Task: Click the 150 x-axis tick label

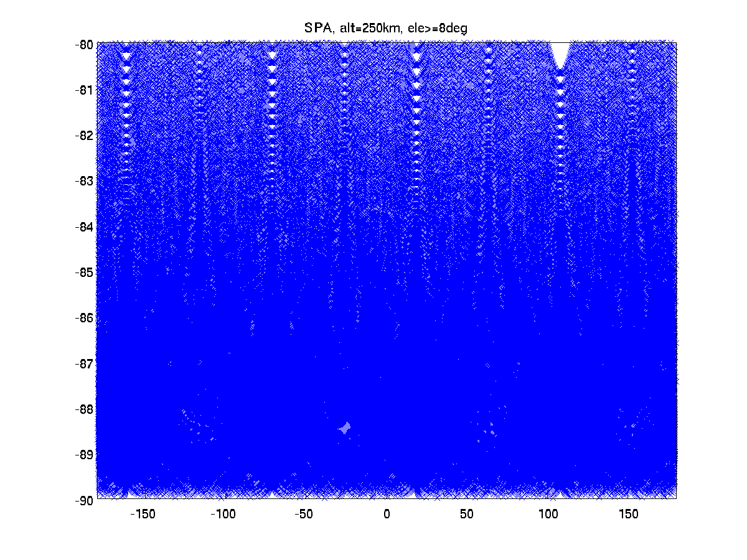Action: click(x=629, y=514)
